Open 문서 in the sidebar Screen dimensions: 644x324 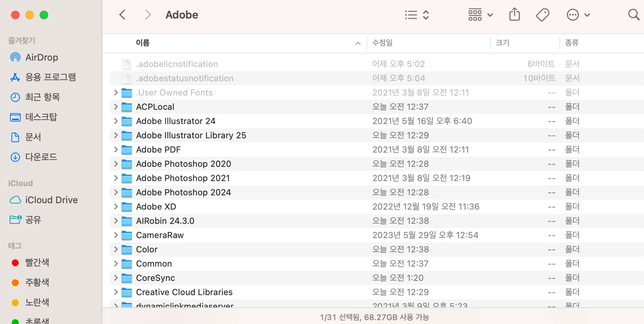pyautogui.click(x=25, y=137)
